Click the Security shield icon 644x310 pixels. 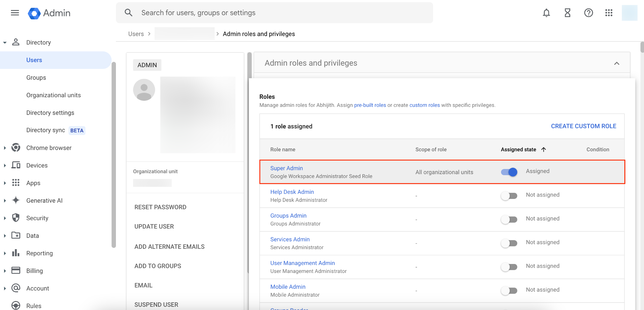point(15,218)
